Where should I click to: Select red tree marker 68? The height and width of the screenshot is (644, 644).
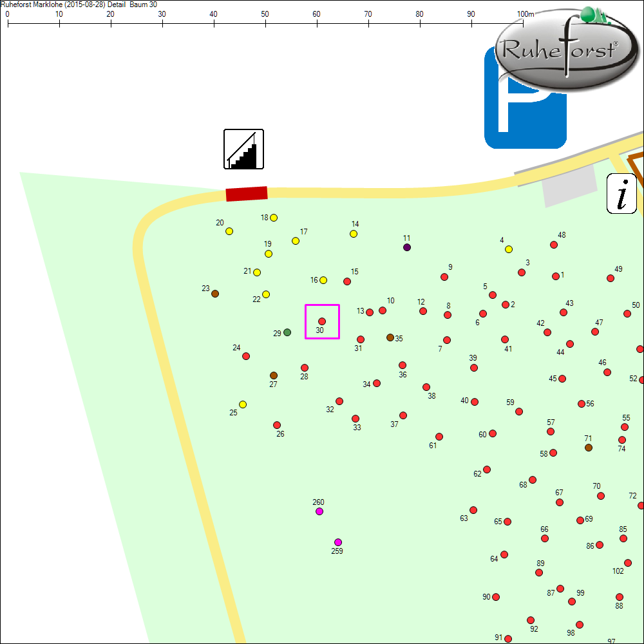(x=533, y=480)
